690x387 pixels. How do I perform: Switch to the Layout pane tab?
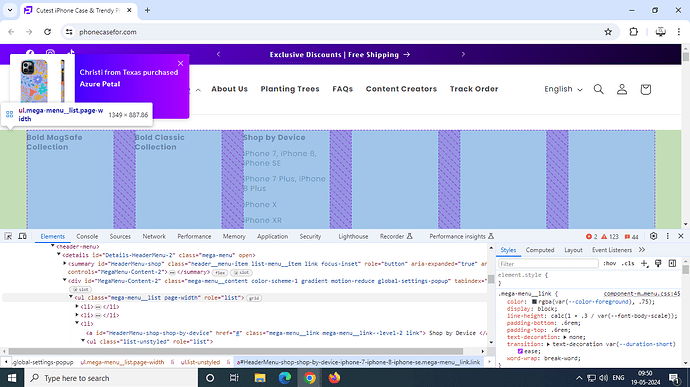(573, 250)
